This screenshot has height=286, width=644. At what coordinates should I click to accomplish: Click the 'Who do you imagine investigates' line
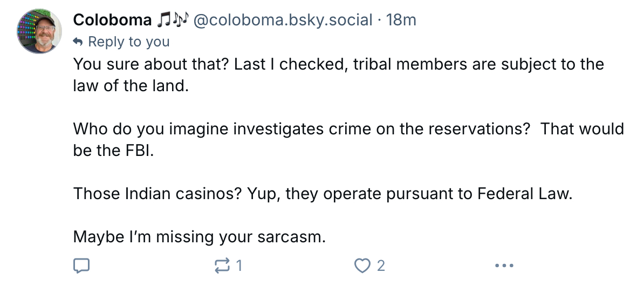(348, 129)
